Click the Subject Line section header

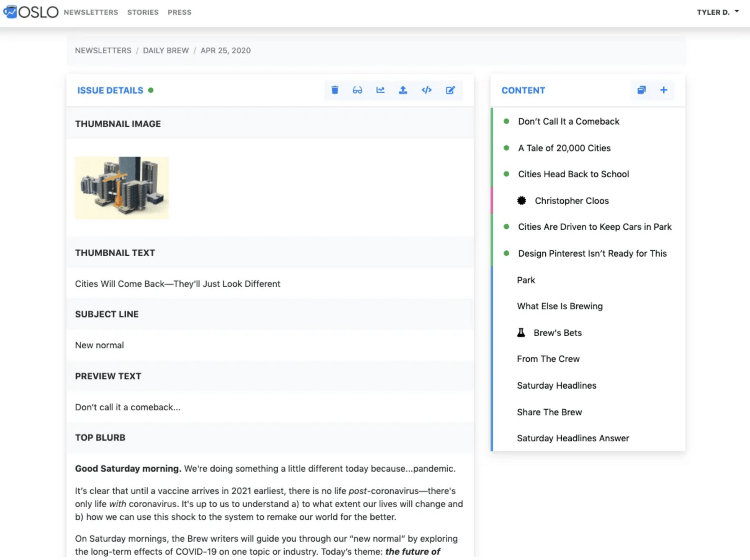[x=270, y=314]
